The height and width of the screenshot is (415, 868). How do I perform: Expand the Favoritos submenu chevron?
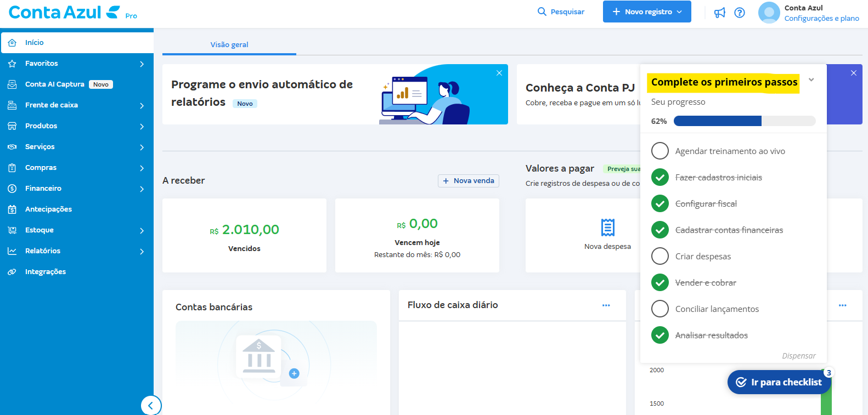tap(142, 64)
